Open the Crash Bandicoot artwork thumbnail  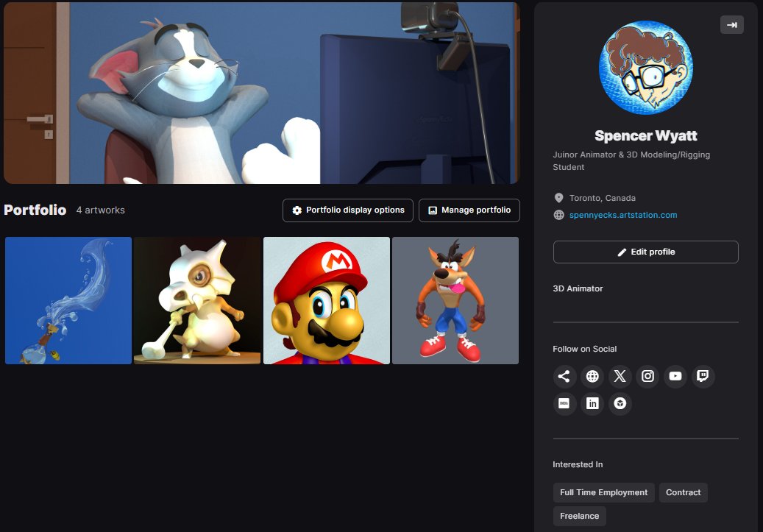click(x=455, y=300)
